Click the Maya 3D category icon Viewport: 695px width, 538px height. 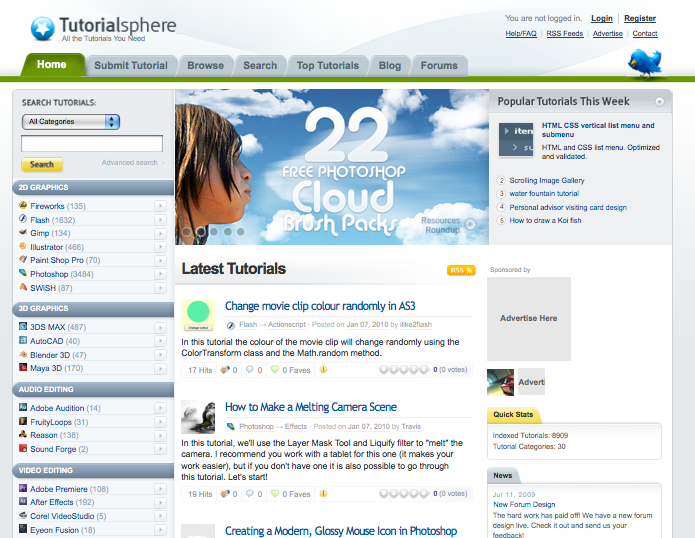23,367
